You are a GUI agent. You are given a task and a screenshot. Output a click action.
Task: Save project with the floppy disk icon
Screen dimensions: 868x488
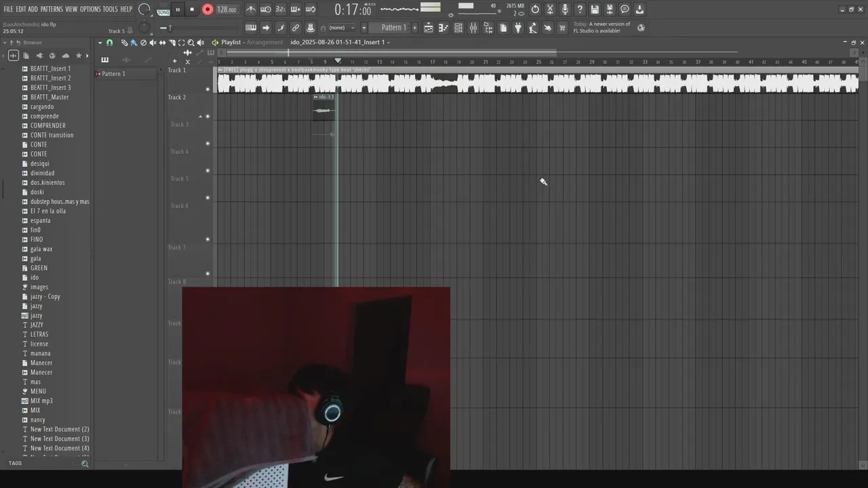pyautogui.click(x=595, y=9)
